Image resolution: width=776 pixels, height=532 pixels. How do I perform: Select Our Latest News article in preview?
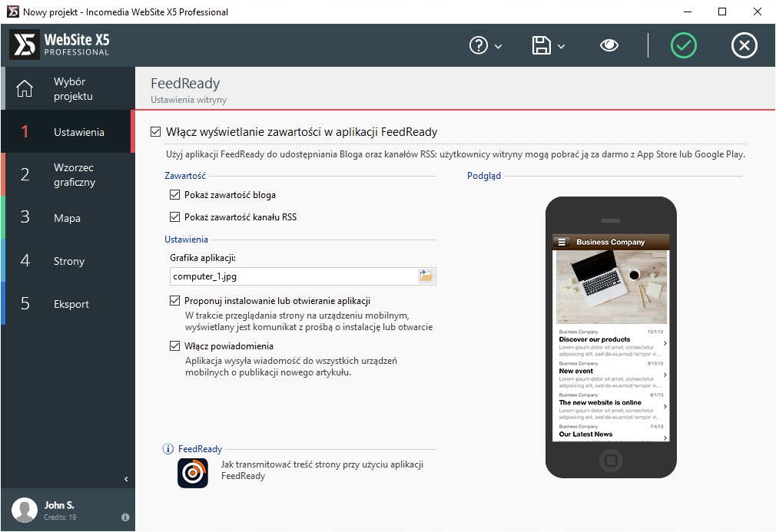point(612,432)
